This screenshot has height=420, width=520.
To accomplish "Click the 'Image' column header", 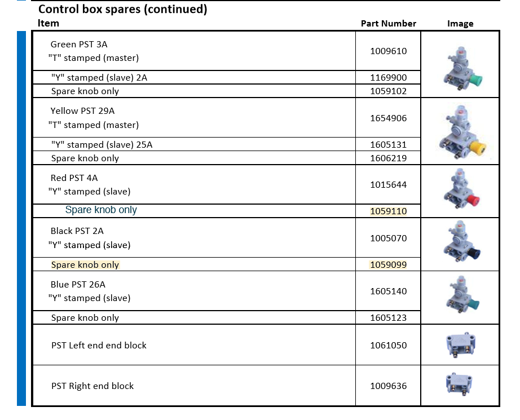I will coord(460,24).
